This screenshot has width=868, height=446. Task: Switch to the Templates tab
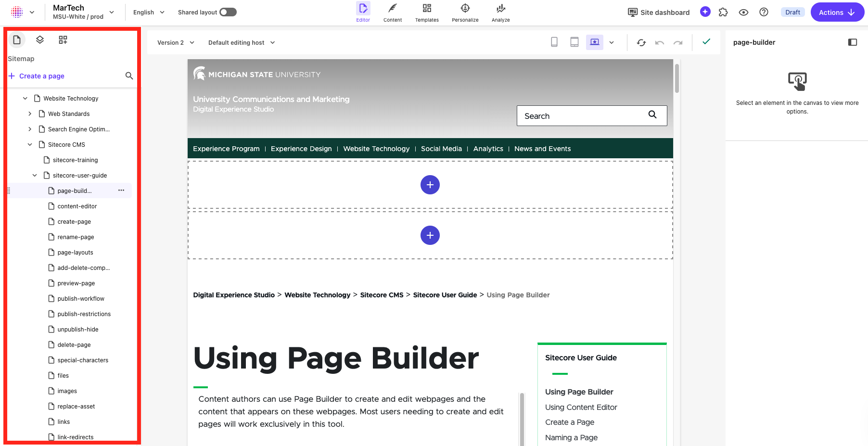click(427, 13)
